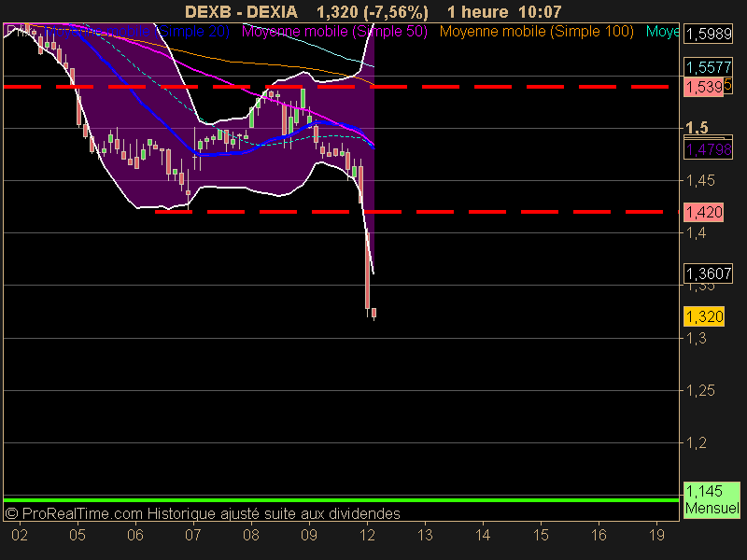
Task: Select the Moyenne mobile (Simple 50) legend
Action: tap(334, 32)
